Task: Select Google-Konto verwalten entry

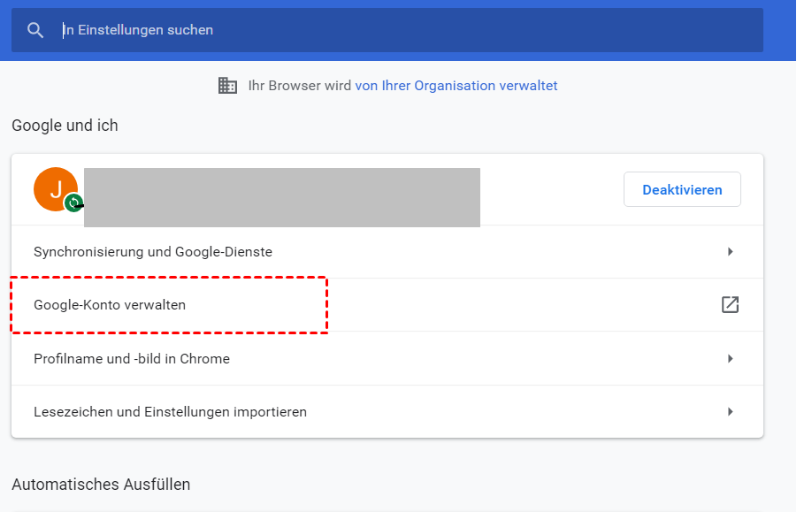Action: tap(110, 305)
